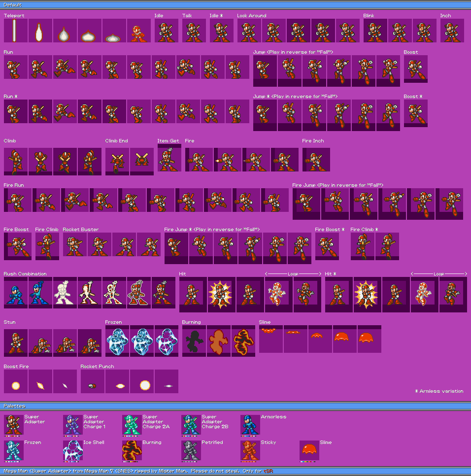Select the orange silhouette Burning frame
Viewport: 471px width, 476px height.
[219, 341]
